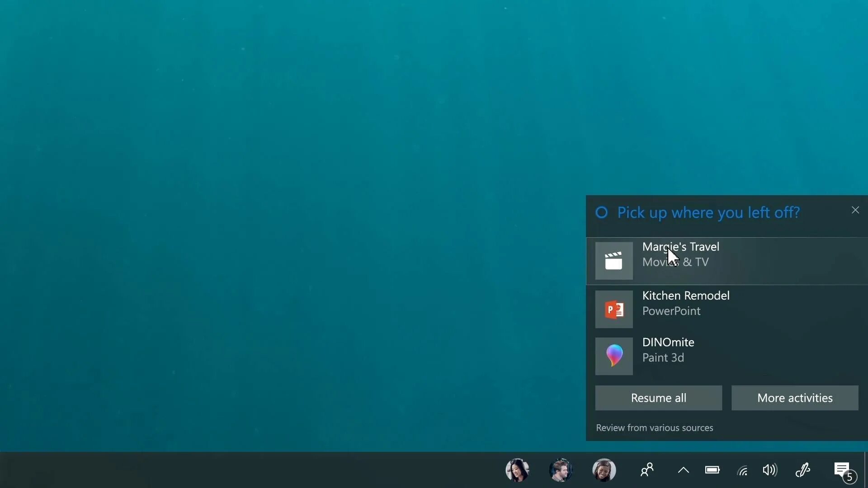
Task: Click the Paint 3D balloon icon
Action: click(613, 356)
